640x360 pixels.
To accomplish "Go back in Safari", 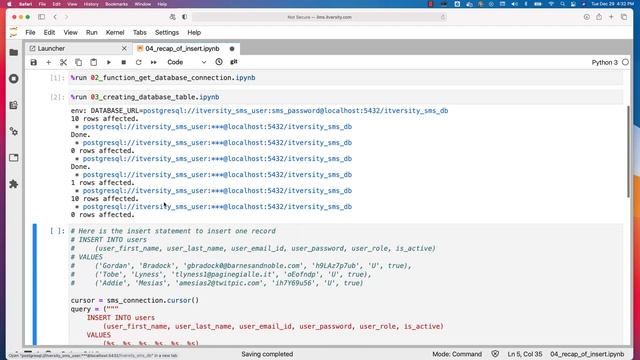I will point(55,17).
